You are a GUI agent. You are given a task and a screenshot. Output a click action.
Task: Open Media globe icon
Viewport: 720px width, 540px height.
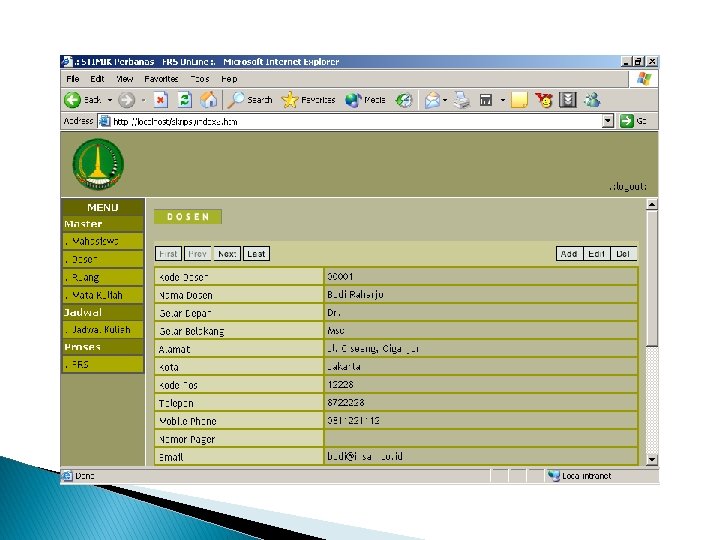(353, 100)
